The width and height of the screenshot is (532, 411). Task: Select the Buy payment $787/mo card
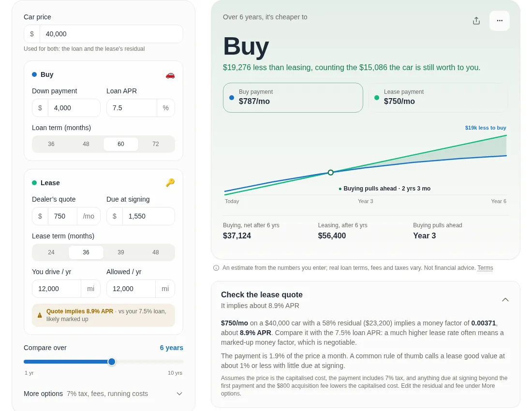293,98
